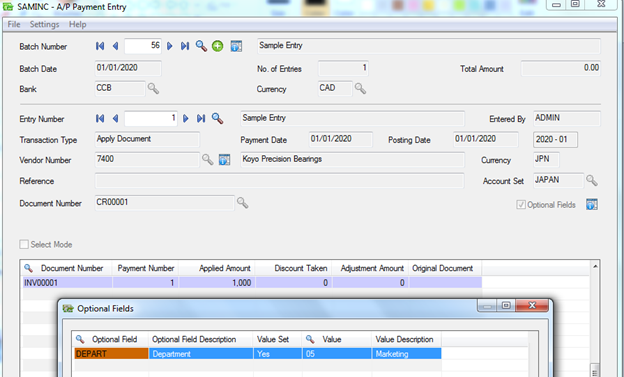The height and width of the screenshot is (377, 624).
Task: Maximize the Optional Fields dialog
Action: click(x=506, y=305)
